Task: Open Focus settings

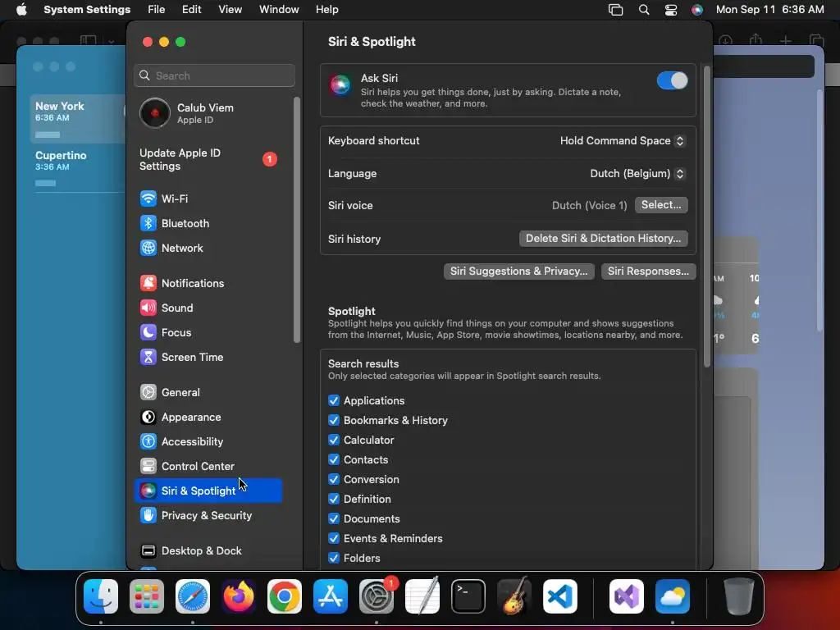Action: [x=208, y=333]
